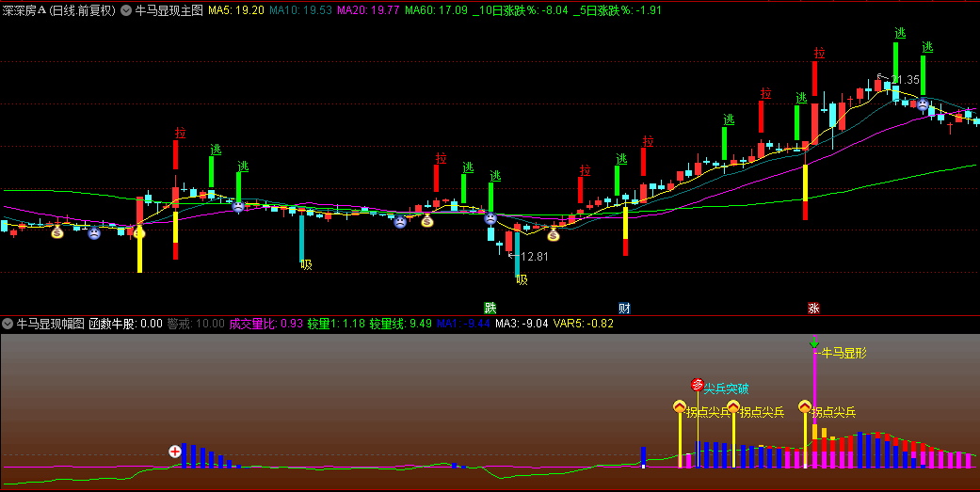Click the money bag icon right of 12.81
This screenshot has width=980, height=492.
[x=554, y=235]
